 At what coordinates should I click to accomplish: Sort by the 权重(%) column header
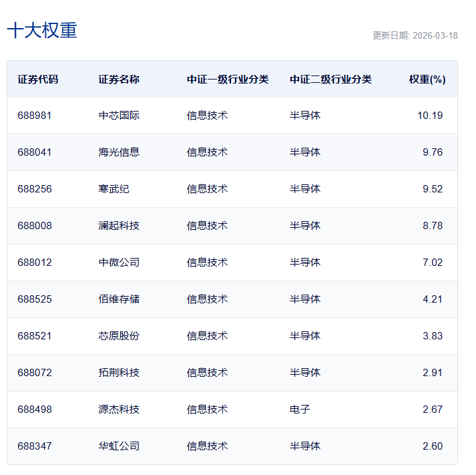[x=427, y=80]
